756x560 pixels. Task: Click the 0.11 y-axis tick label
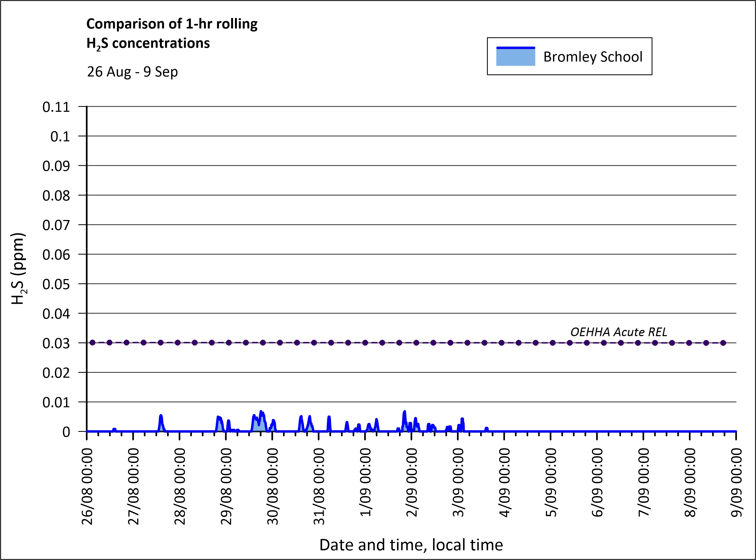[56, 107]
